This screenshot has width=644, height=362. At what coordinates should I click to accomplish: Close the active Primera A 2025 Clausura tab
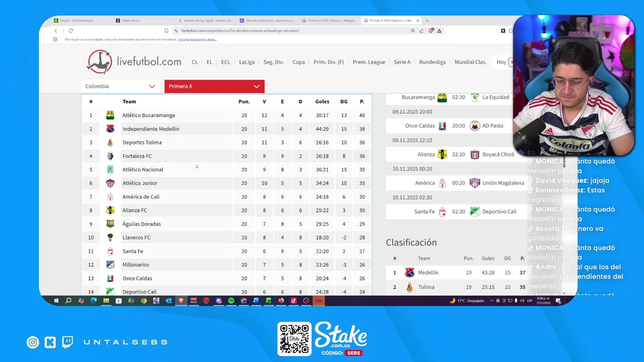tap(418, 21)
